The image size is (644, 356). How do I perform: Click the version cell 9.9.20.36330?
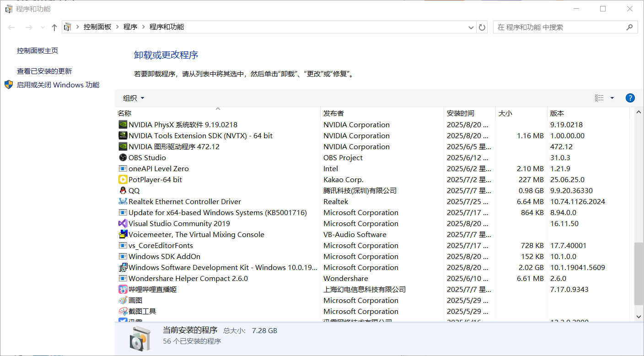[571, 190]
